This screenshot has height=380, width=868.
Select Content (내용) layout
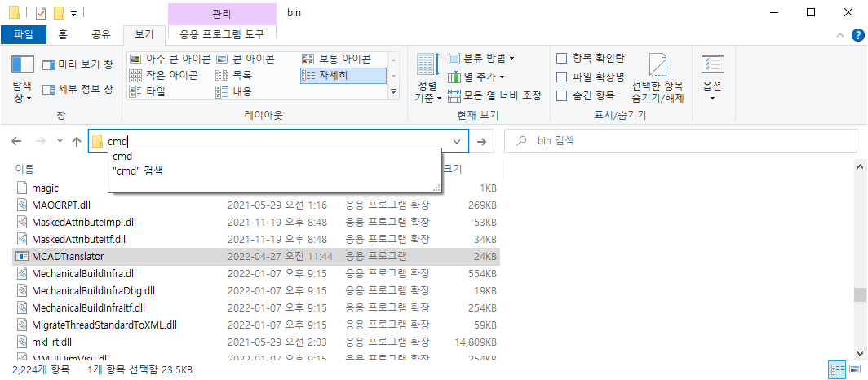(x=233, y=91)
